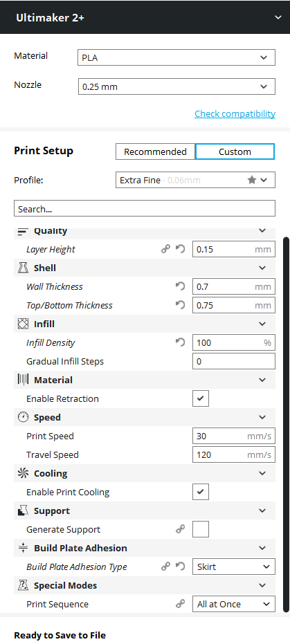Revert the Build Plate Adhesion Type setting
Image resolution: width=290 pixels, height=644 pixels.
click(x=181, y=567)
